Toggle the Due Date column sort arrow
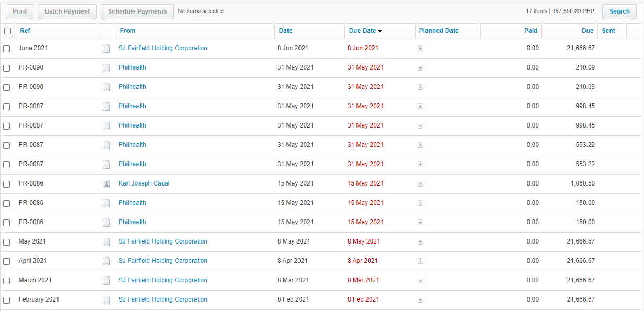This screenshot has height=312, width=644. [379, 31]
